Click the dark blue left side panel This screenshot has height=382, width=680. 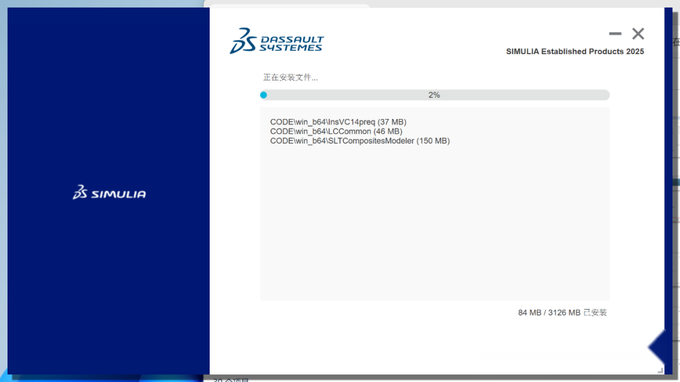[x=108, y=191]
